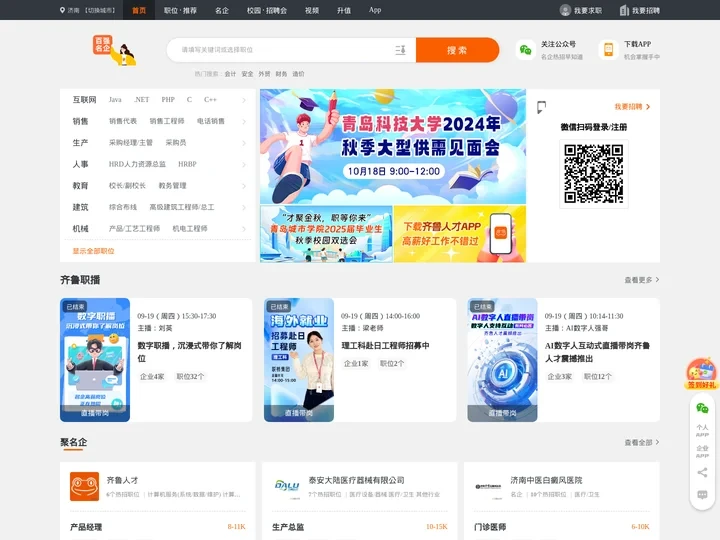Open the AI数字人直播带岗 thumbnail
Screen dimensions: 720x540
pyautogui.click(x=502, y=360)
